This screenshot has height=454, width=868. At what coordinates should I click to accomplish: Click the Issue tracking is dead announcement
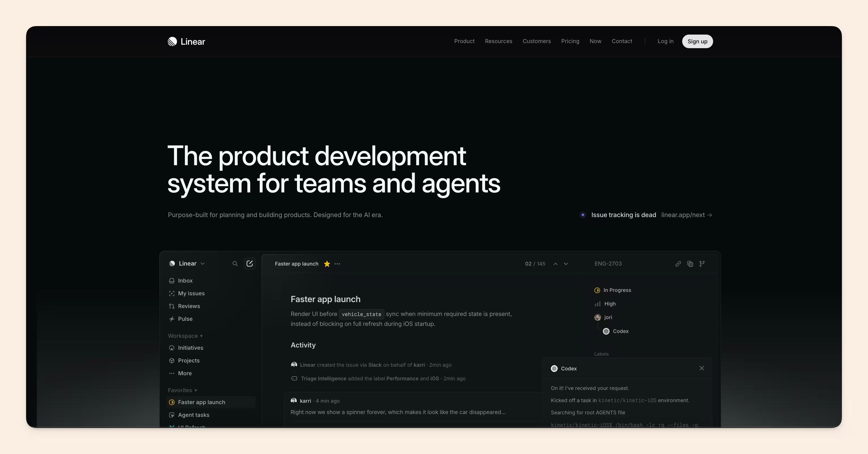[x=623, y=215]
